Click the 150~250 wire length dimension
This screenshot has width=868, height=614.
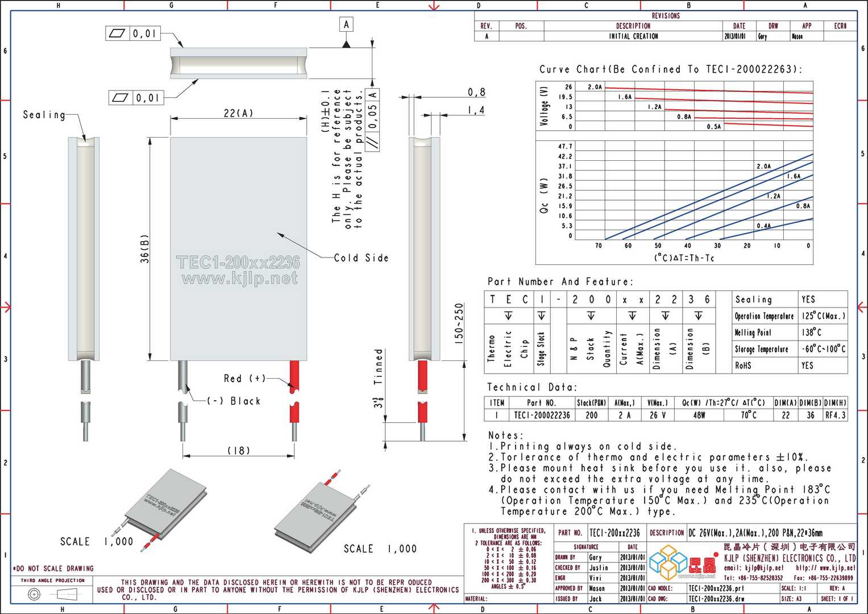pyautogui.click(x=459, y=323)
